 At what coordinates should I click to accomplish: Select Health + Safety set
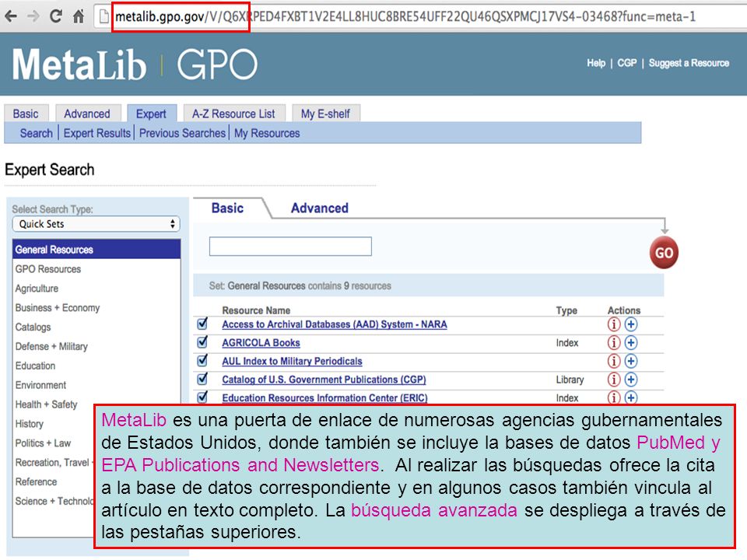pos(46,404)
